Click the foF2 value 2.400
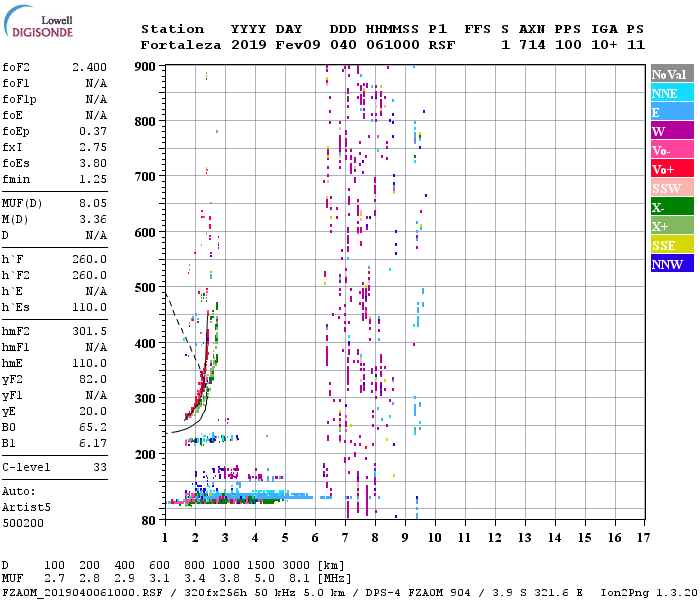Screen dimensions: 700x600 [x=89, y=67]
